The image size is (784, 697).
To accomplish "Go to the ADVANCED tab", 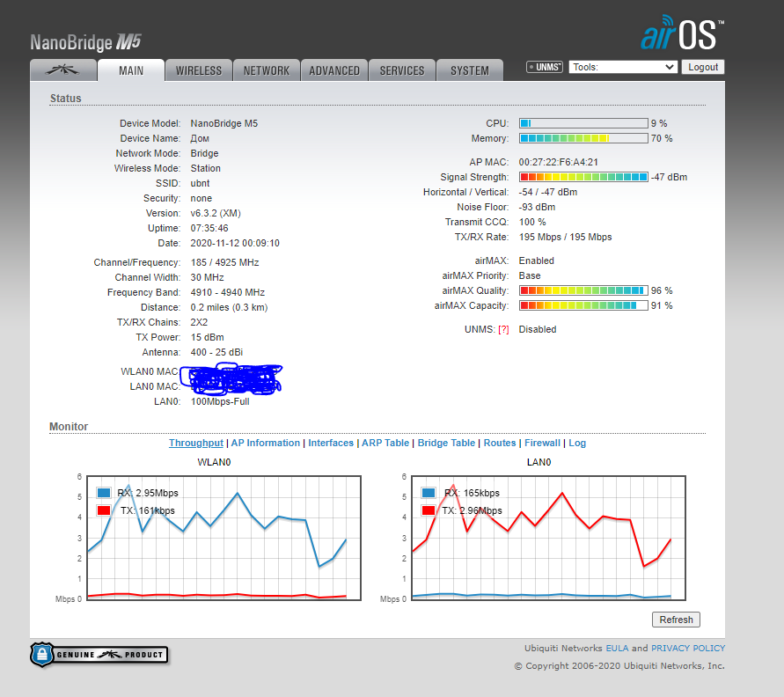I will tap(334, 70).
